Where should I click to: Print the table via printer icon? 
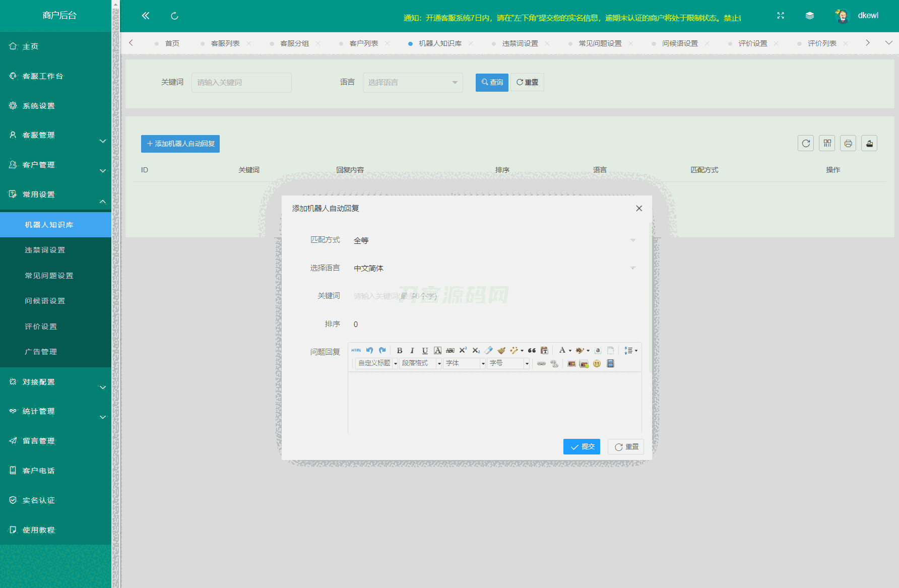click(x=848, y=144)
